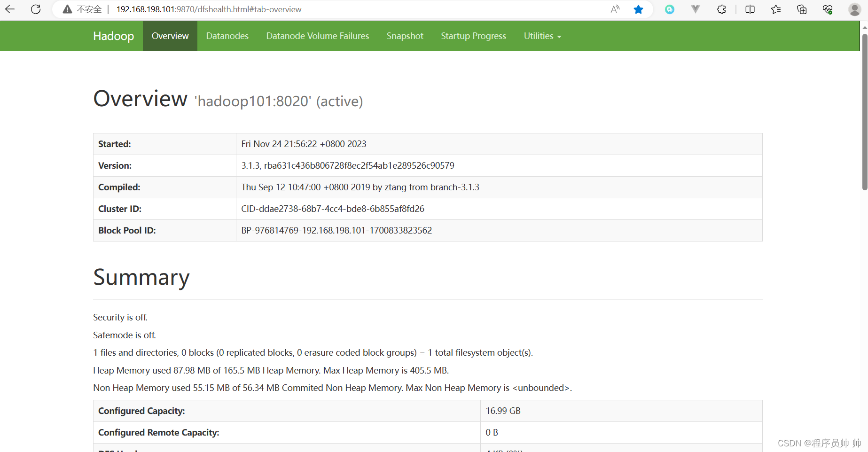Open the favorites list star icon
The image size is (868, 452).
click(776, 9)
